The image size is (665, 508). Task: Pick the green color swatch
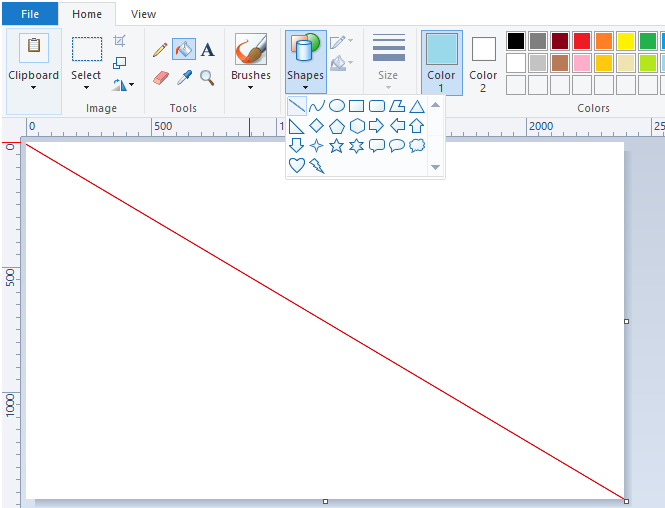(x=648, y=41)
